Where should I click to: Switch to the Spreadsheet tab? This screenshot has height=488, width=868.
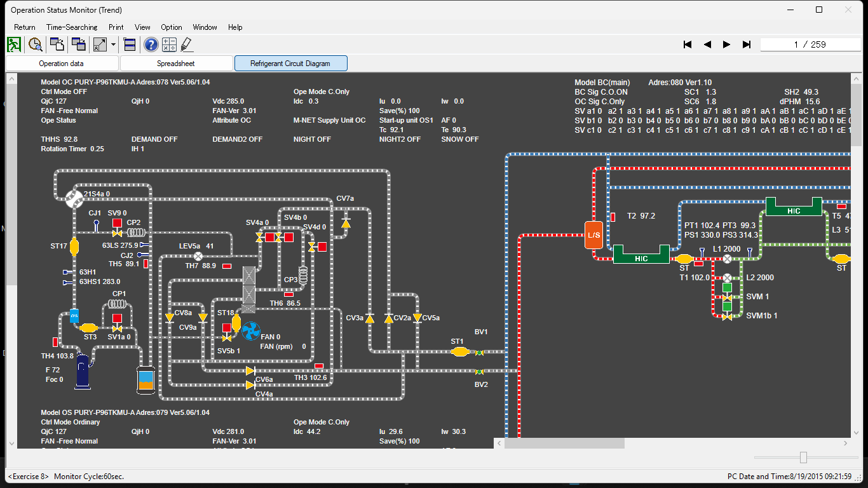pos(175,63)
